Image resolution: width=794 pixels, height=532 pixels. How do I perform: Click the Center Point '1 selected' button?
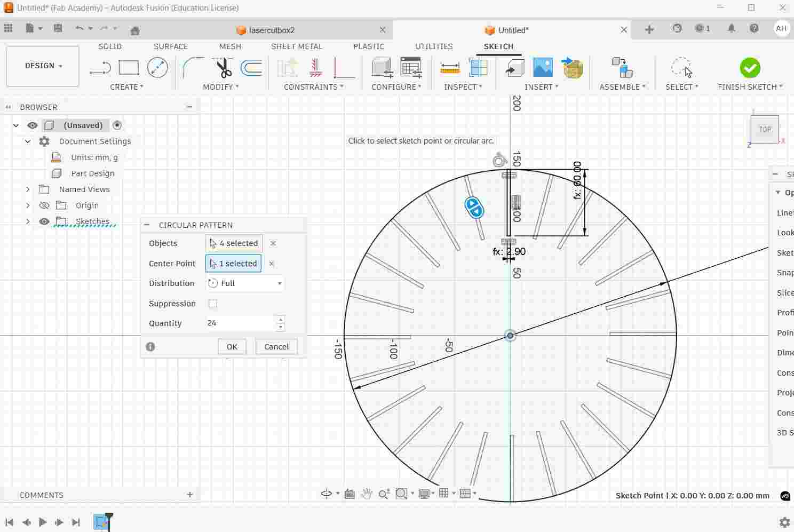[x=233, y=264]
